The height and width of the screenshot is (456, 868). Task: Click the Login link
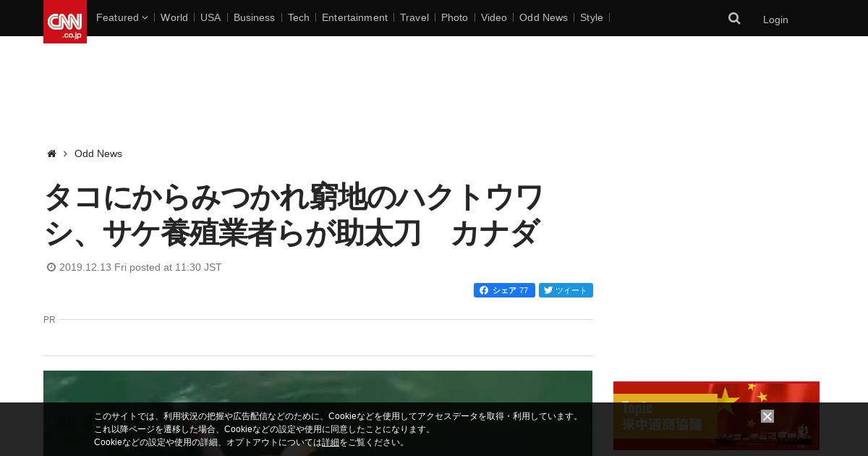[775, 20]
